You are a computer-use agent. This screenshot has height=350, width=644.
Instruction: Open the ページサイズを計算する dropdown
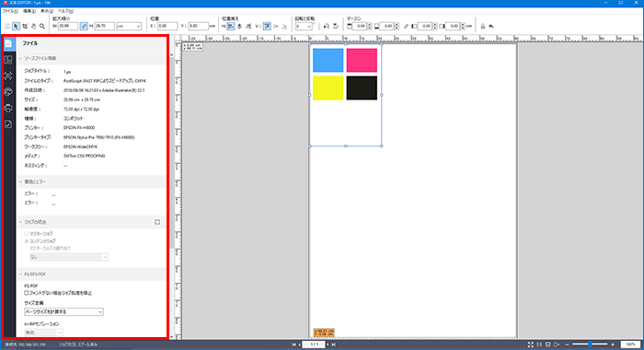pos(63,311)
